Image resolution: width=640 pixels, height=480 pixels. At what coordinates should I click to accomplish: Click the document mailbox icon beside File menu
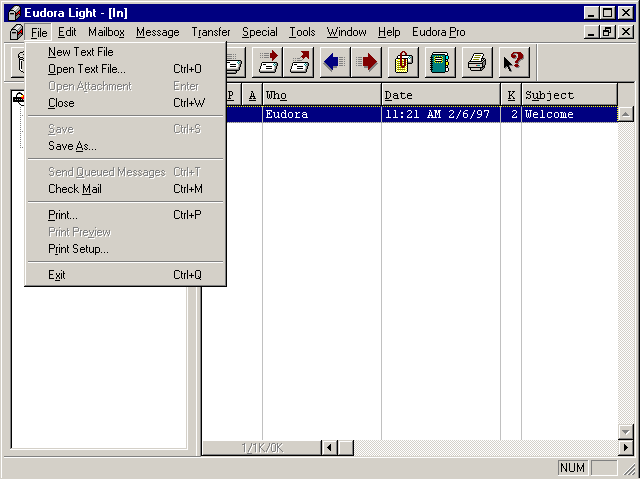click(x=17, y=32)
